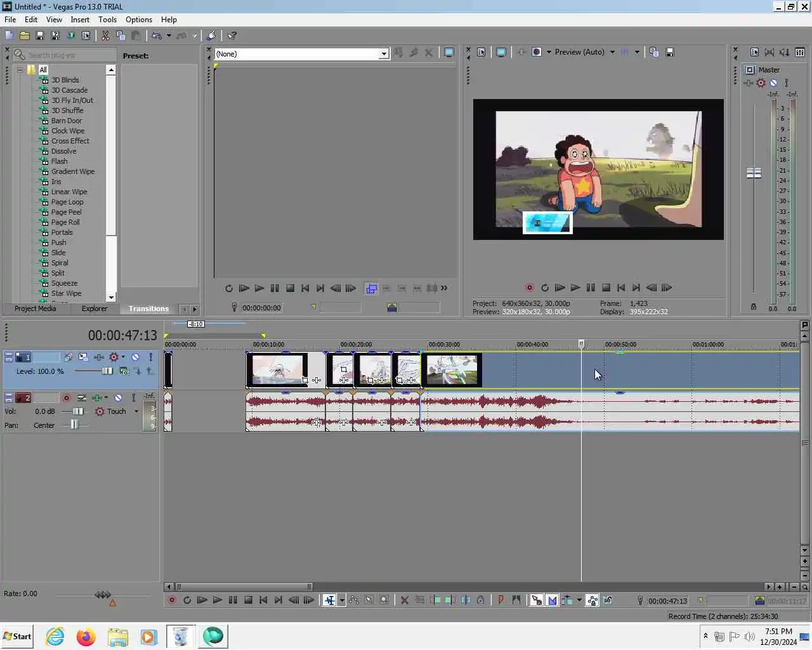Open Firefox from the Windows taskbar
The image size is (812, 650).
pyautogui.click(x=86, y=637)
